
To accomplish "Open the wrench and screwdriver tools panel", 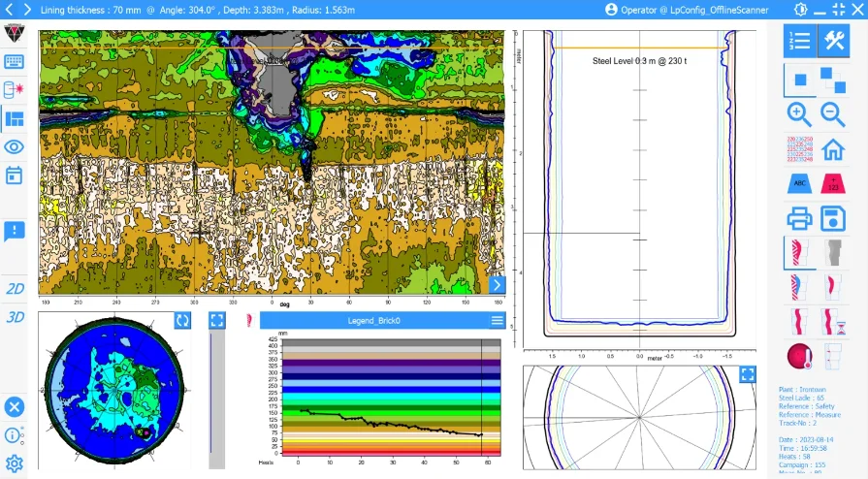I will [833, 42].
